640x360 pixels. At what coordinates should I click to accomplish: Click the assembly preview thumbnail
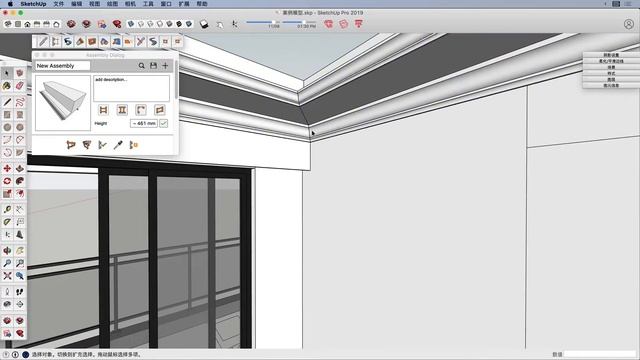coord(62,103)
